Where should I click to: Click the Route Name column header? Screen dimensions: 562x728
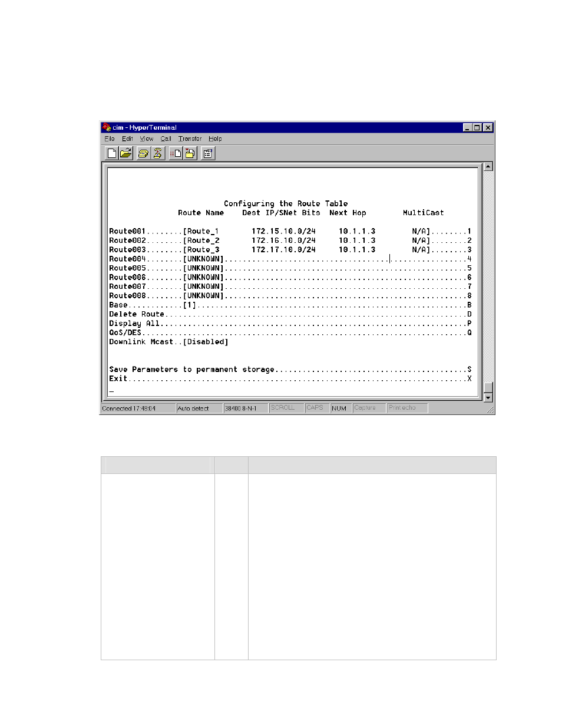click(201, 213)
